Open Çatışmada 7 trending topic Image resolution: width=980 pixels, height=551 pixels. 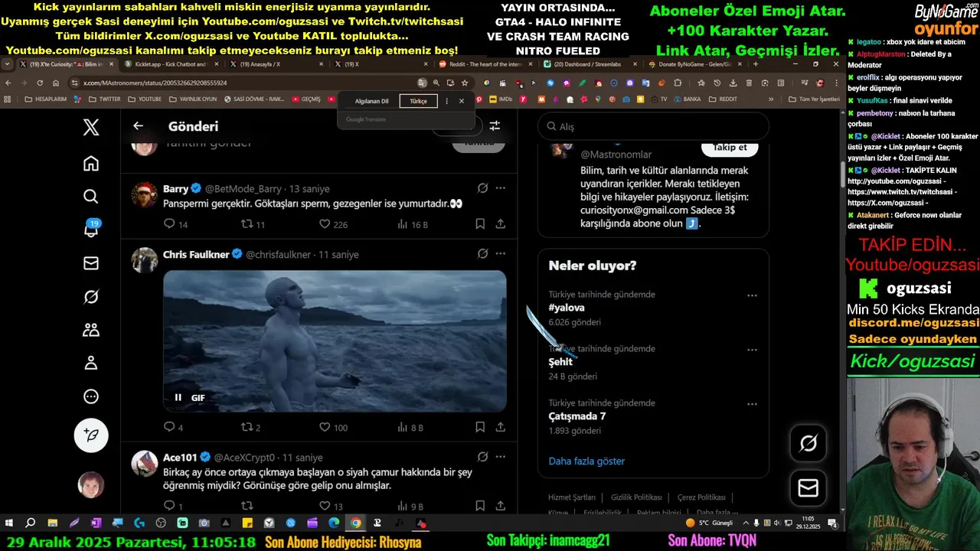(x=577, y=416)
